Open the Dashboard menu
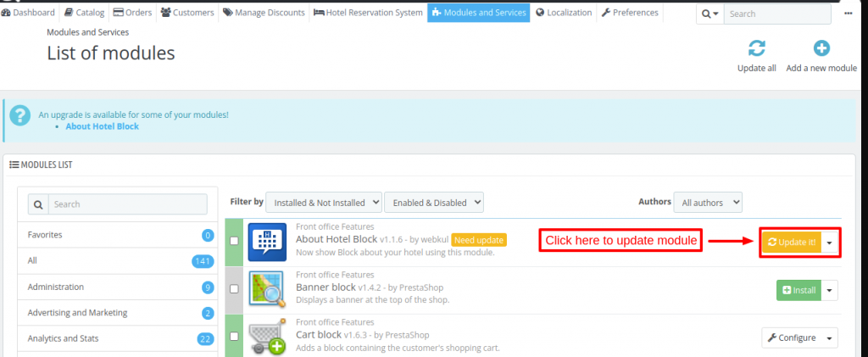The height and width of the screenshot is (357, 868). coord(28,12)
